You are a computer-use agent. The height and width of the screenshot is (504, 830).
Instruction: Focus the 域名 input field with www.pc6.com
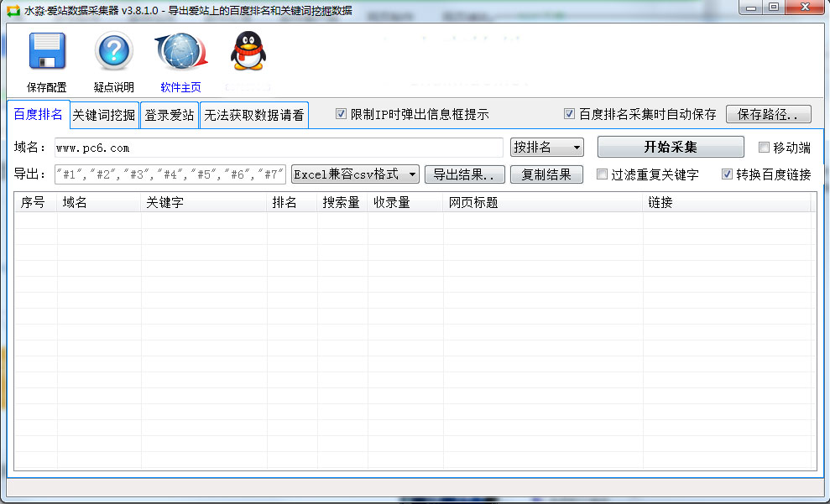pos(279,148)
